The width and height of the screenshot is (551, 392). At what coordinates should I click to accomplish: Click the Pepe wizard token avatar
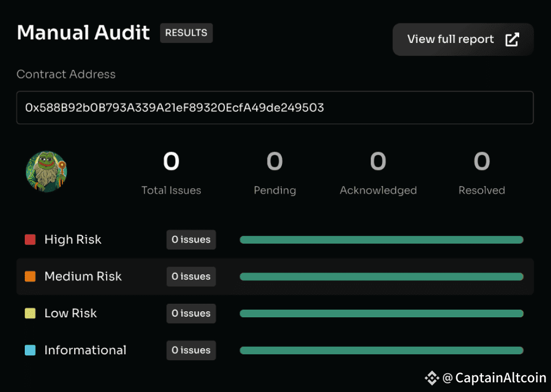click(x=46, y=172)
